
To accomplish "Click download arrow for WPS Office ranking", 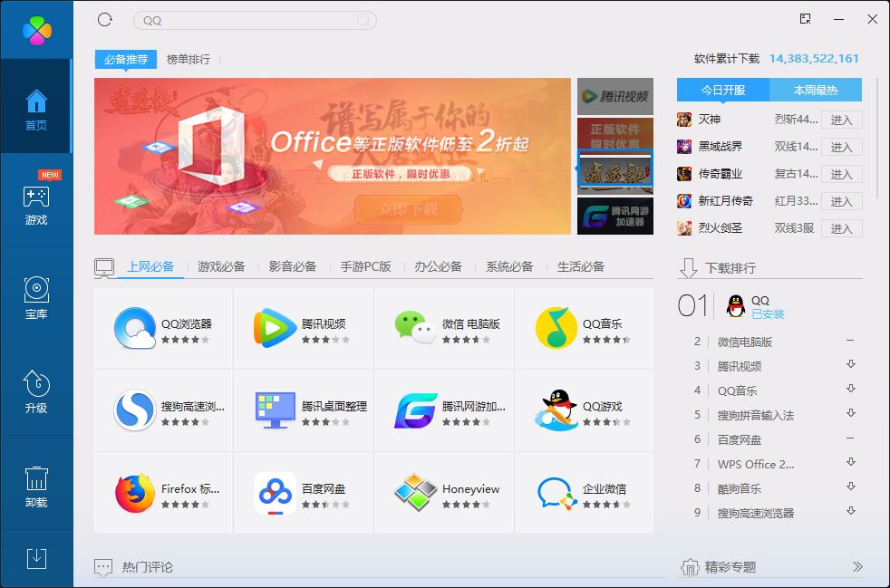I will (x=850, y=462).
